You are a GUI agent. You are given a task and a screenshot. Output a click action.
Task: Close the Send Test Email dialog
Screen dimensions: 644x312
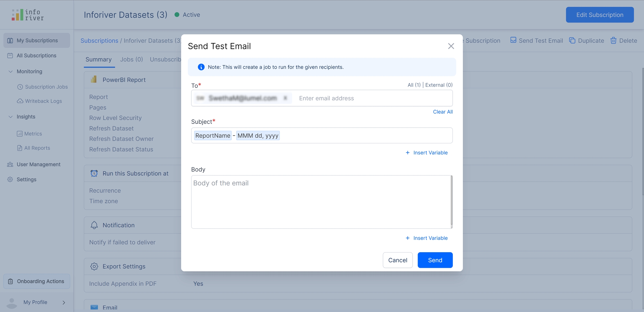point(451,46)
